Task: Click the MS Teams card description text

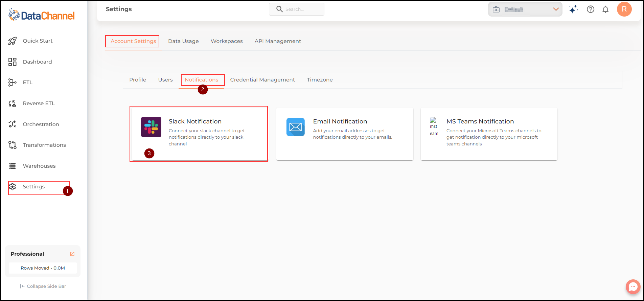Action: (494, 137)
